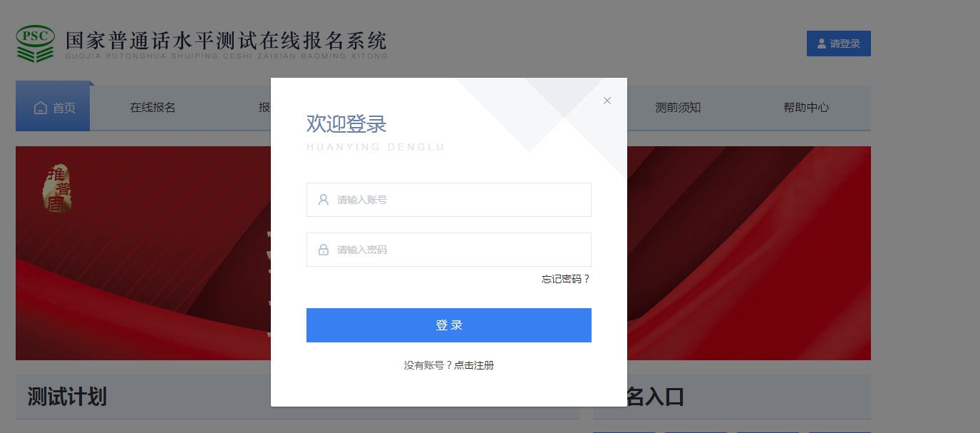Focus the 请输入账号 account input
This screenshot has height=433, width=980.
click(449, 200)
